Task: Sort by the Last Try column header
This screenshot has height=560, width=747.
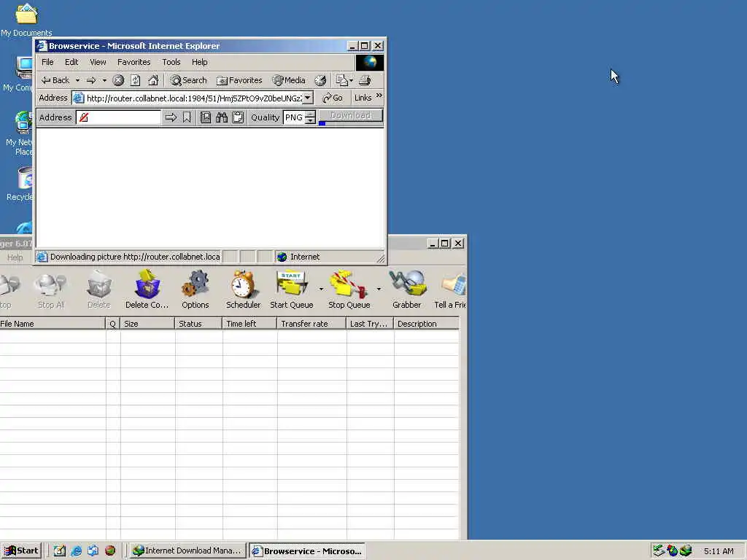Action: (370, 323)
